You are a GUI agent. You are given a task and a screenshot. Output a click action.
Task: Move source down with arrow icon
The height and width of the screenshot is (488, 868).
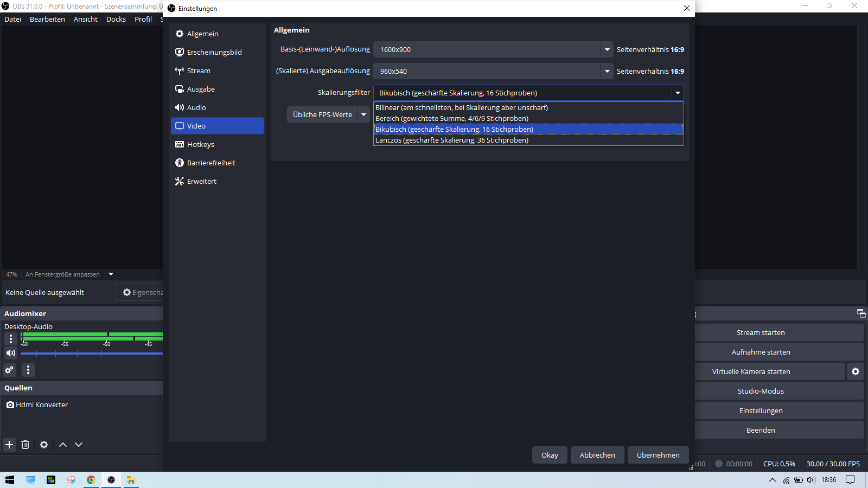[79, 445]
